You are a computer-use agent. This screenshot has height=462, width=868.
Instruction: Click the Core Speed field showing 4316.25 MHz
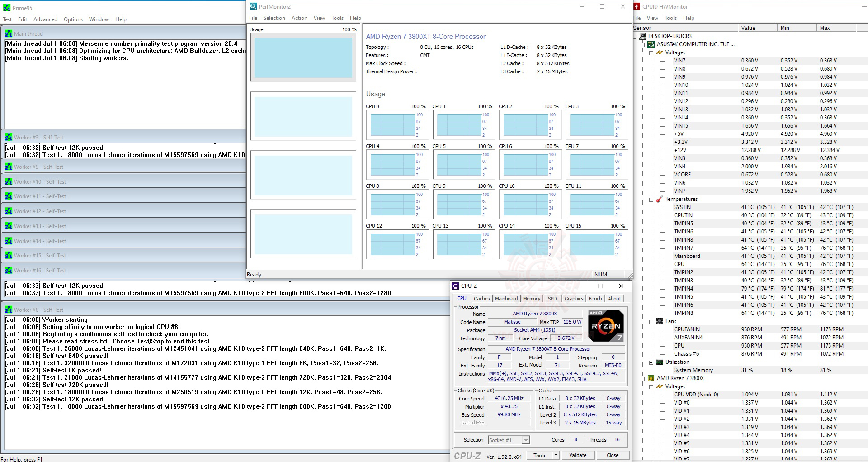509,399
